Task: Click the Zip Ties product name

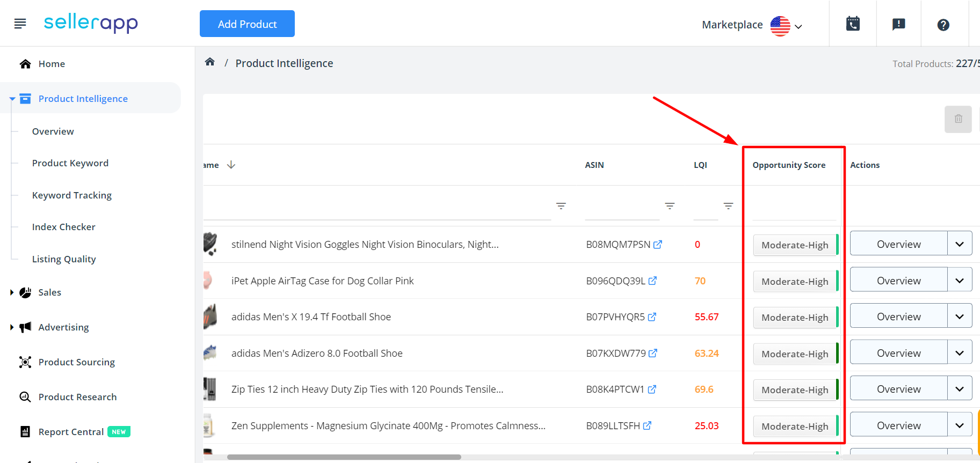Action: coord(367,389)
